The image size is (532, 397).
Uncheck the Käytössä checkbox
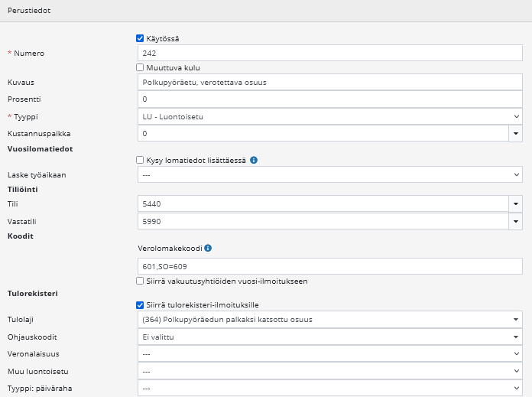[x=140, y=38]
